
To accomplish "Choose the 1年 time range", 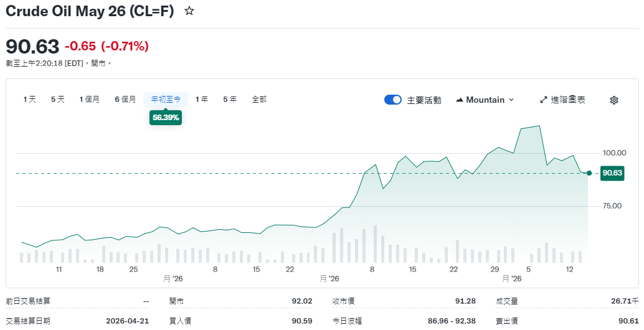I will [202, 100].
